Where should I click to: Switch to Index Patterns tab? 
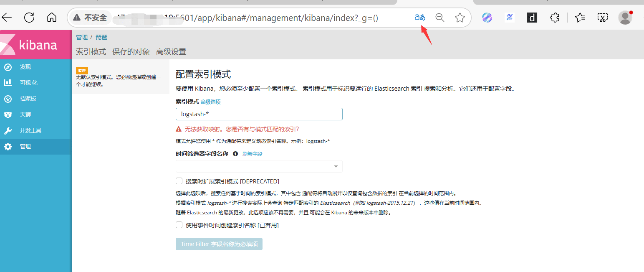coord(91,52)
